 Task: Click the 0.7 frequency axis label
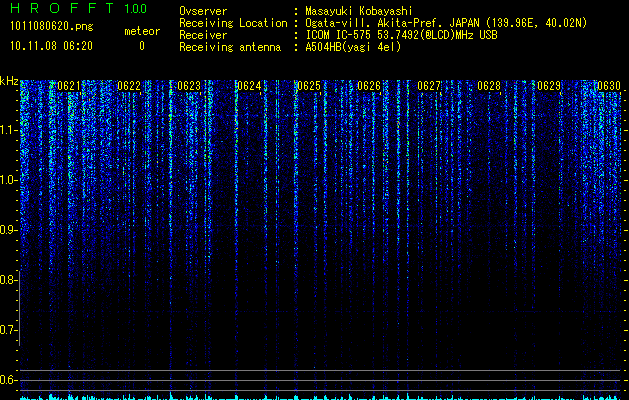pos(8,330)
